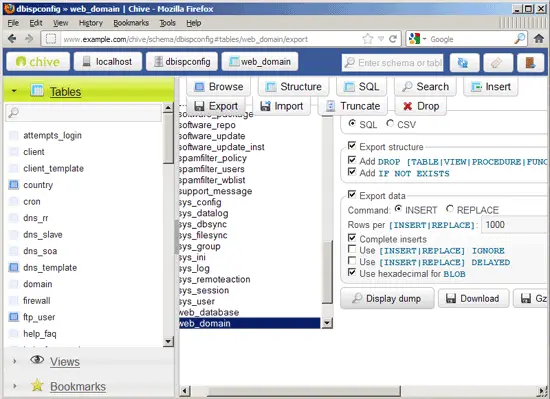
Task: Select spamfilter_policy in the export table list
Action: pyautogui.click(x=213, y=158)
